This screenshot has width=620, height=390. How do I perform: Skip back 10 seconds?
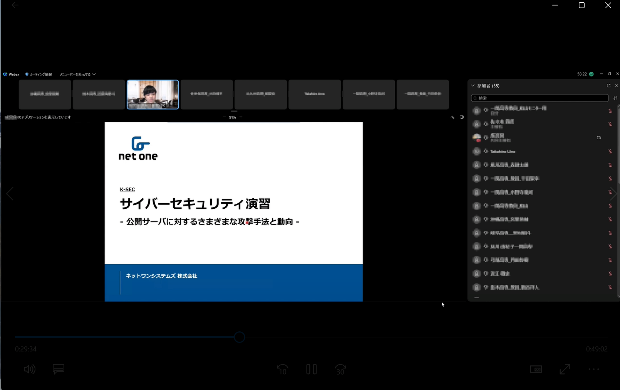(282, 369)
